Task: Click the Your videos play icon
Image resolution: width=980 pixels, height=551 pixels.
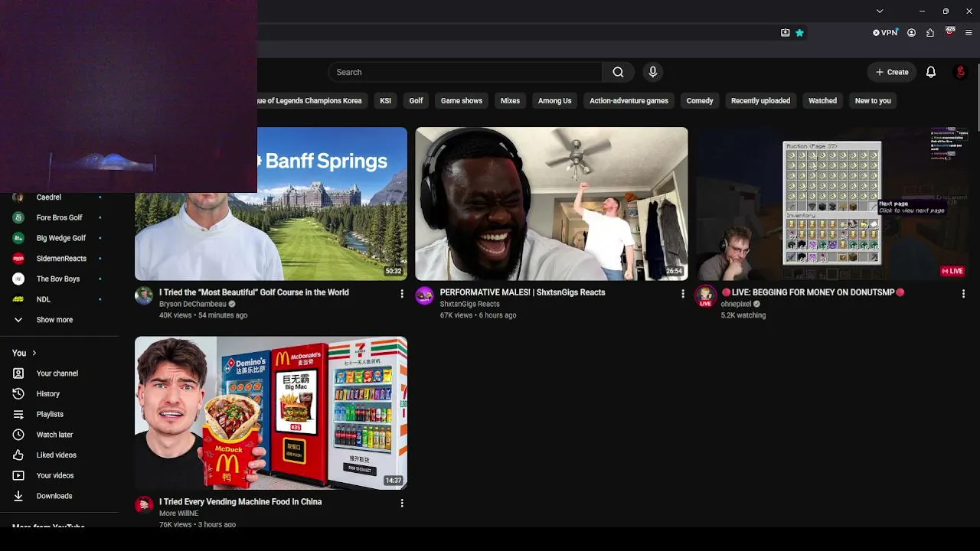Action: point(18,475)
